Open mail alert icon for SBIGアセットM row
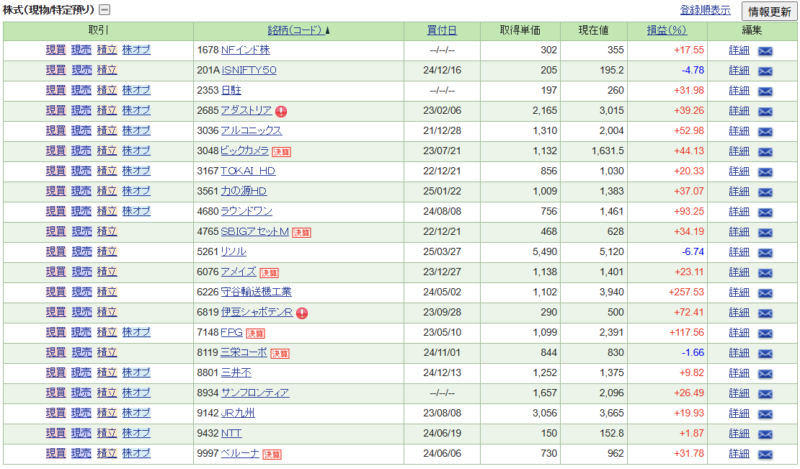The image size is (800, 469). 765,232
